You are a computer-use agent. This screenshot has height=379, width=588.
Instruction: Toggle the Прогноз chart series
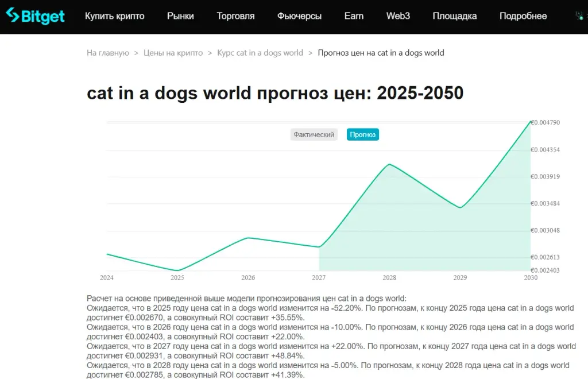click(363, 134)
